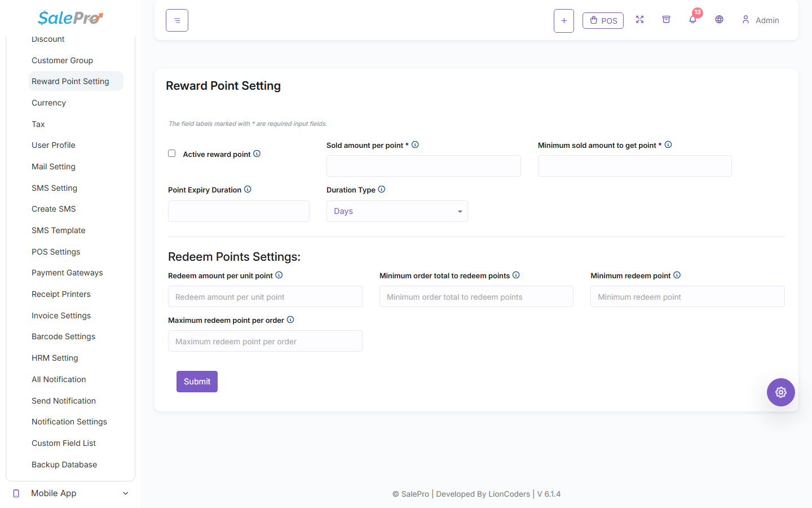The width and height of the screenshot is (812, 508).
Task: Go to Create SMS
Action: 54,209
